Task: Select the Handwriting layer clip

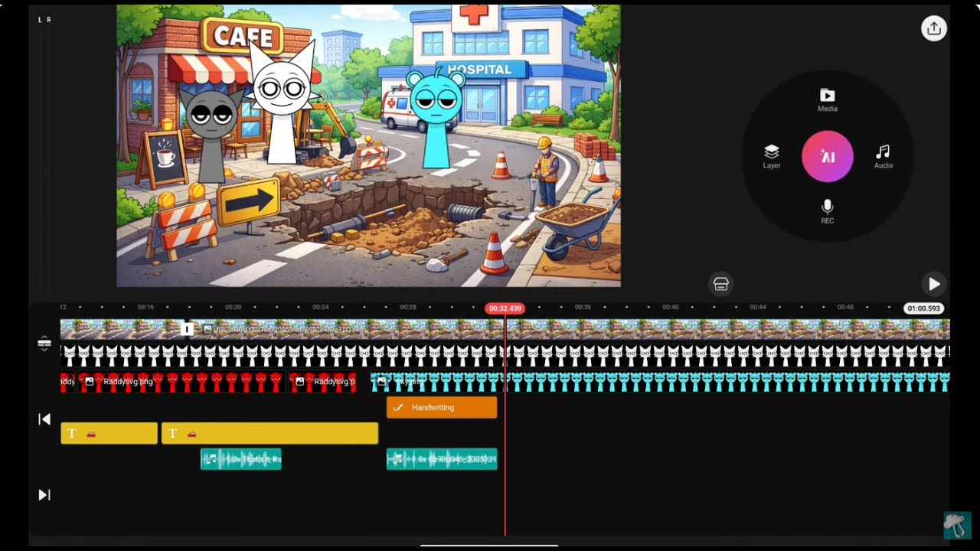Action: pos(442,407)
